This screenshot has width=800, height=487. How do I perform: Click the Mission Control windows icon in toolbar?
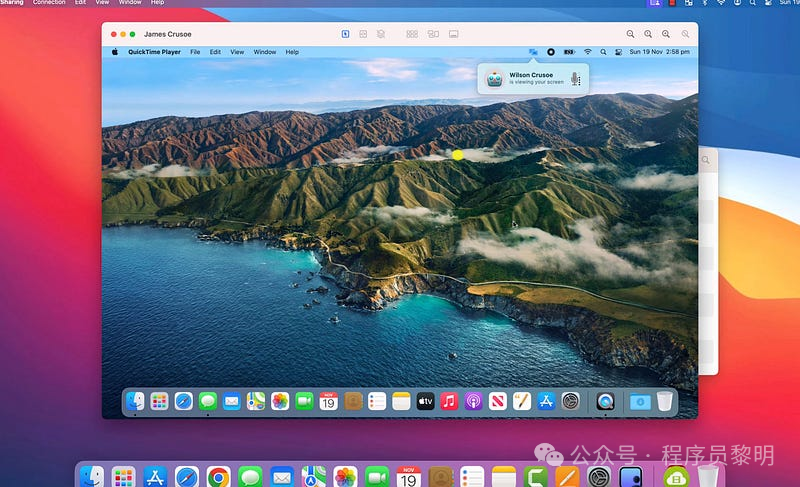(x=433, y=34)
